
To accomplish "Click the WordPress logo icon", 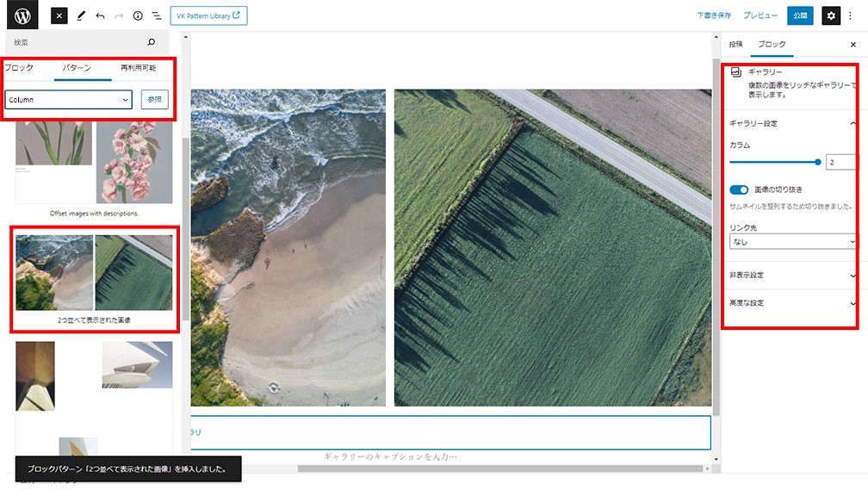I will pos(22,16).
